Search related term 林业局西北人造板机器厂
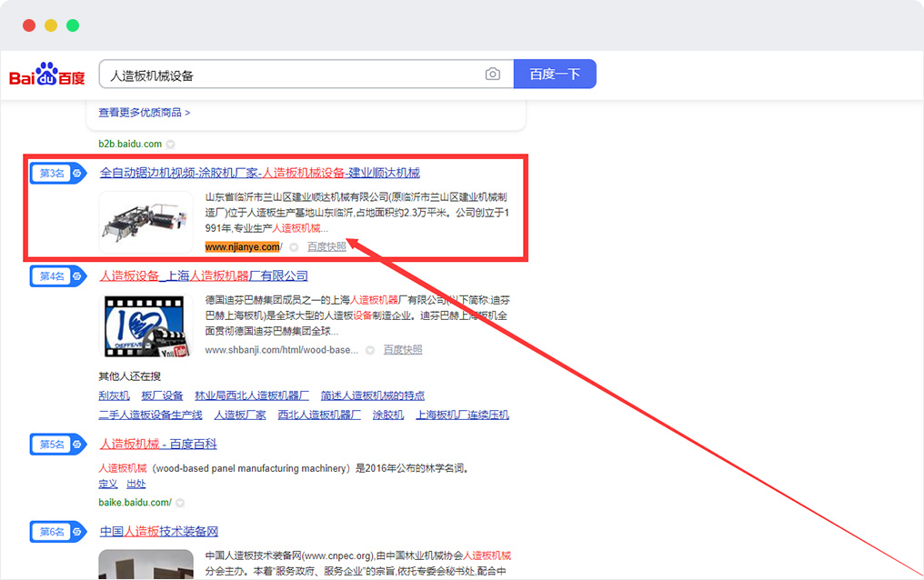 click(x=252, y=395)
